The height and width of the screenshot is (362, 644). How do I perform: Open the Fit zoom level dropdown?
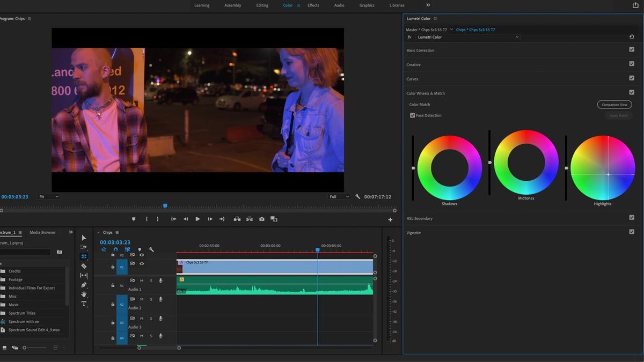(x=48, y=196)
